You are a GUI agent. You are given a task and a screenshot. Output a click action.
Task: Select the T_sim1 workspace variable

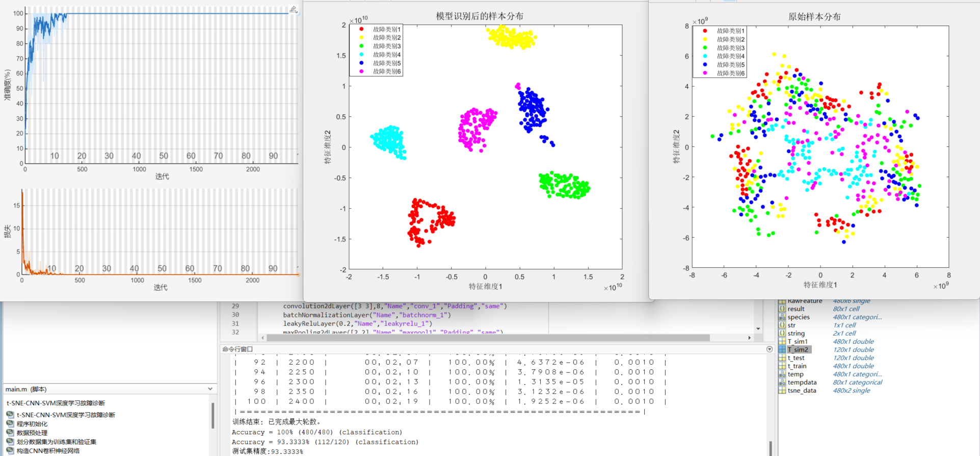coord(798,341)
